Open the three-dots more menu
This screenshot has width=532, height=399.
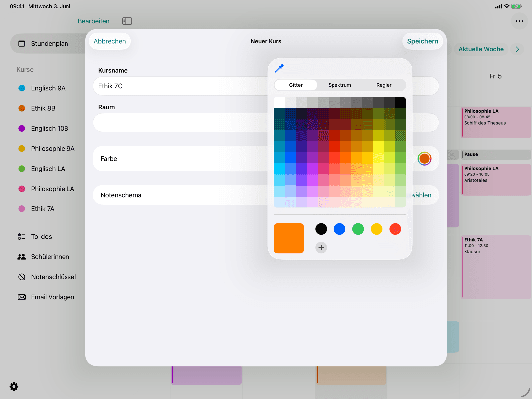pyautogui.click(x=519, y=21)
